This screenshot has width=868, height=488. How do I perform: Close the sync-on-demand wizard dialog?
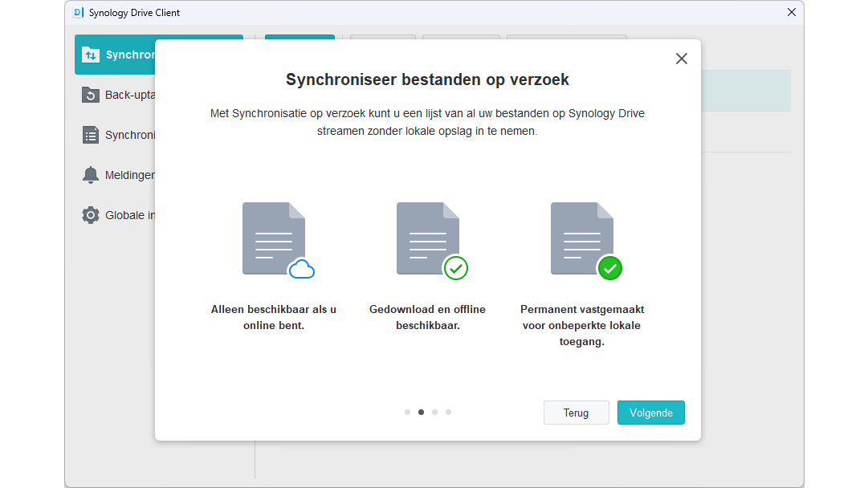coord(681,58)
